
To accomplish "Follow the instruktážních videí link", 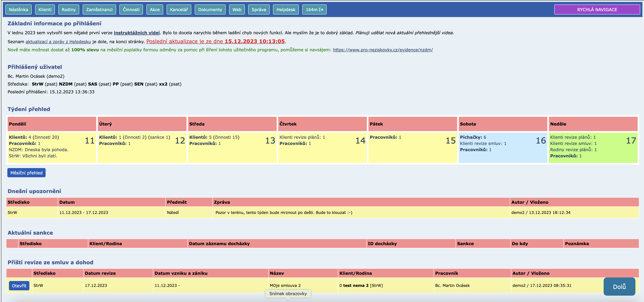I will [136, 33].
